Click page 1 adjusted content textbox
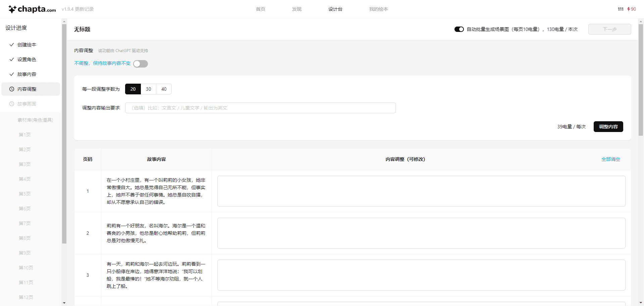The image size is (644, 306). click(421, 191)
